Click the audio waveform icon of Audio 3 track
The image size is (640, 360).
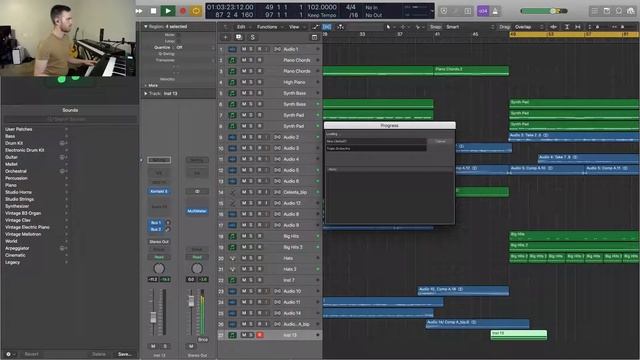click(232, 148)
